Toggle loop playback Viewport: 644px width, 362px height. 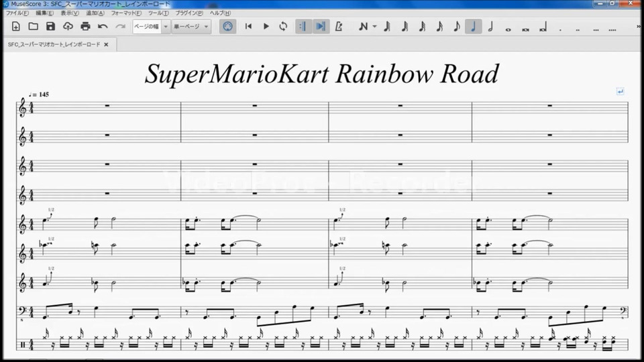283,27
